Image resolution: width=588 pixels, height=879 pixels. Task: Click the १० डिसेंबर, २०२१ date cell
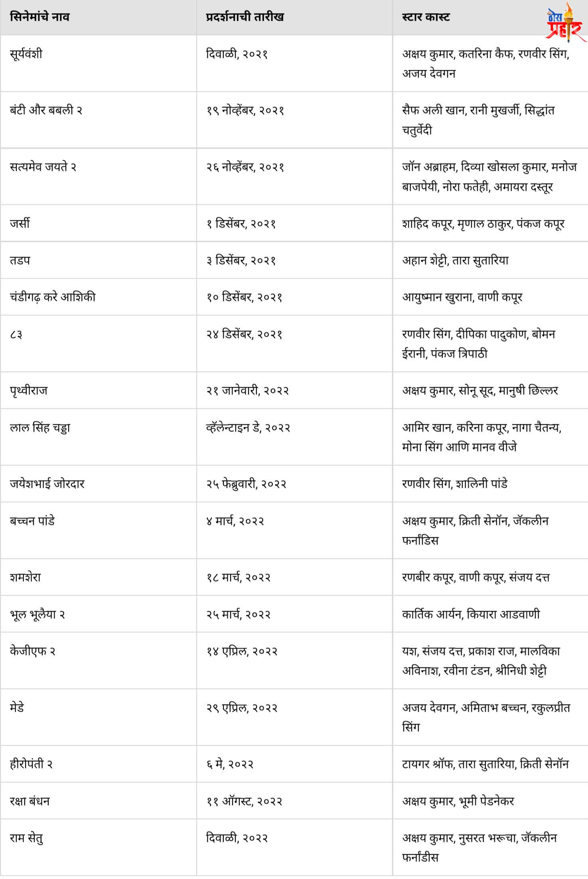point(244,297)
